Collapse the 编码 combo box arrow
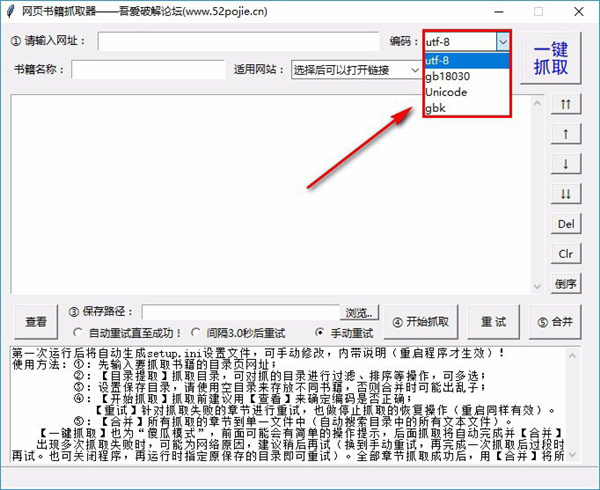 503,42
